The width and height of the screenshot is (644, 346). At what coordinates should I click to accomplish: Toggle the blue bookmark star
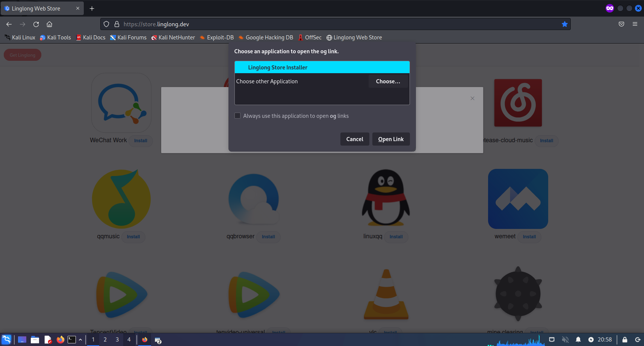(564, 24)
